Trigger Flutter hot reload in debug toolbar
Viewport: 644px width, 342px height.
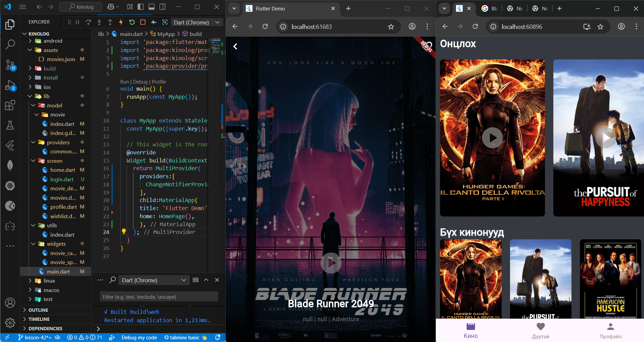[121, 22]
